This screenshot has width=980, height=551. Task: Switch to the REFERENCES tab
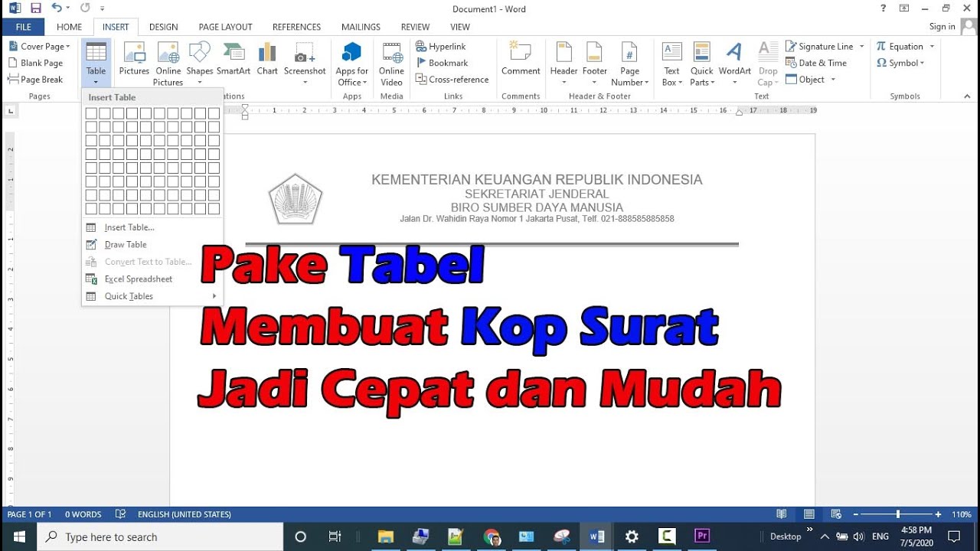(296, 27)
